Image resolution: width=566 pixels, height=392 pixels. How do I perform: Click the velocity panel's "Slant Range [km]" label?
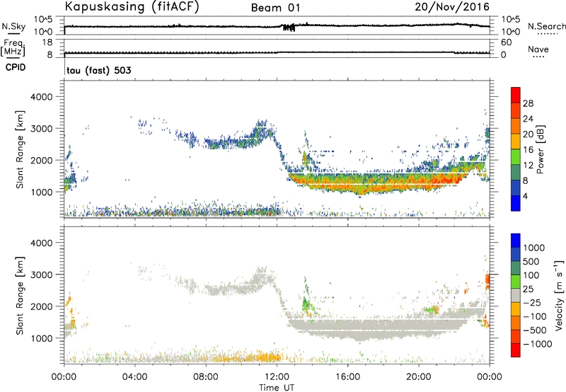pyautogui.click(x=20, y=296)
